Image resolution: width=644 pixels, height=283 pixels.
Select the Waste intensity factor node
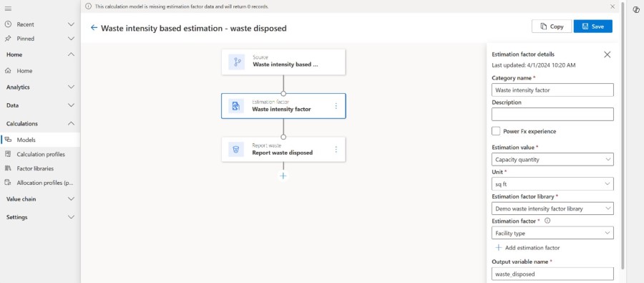[283, 106]
